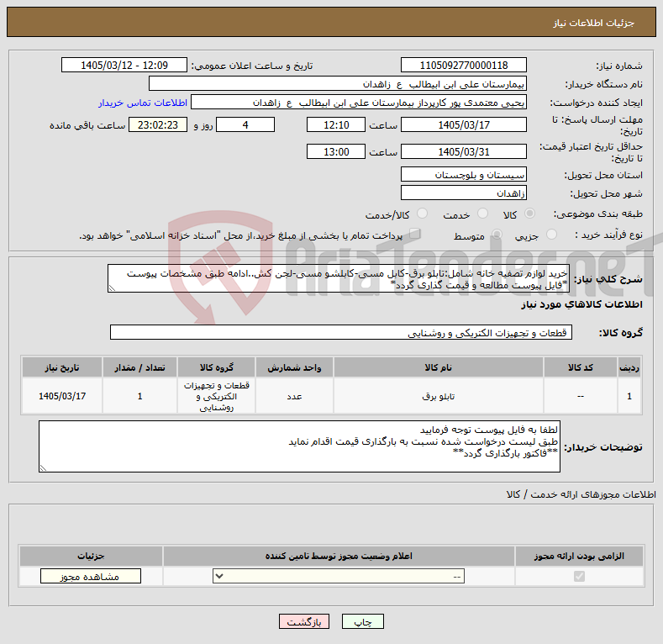Click the بازگشت back button
The width and height of the screenshot is (663, 644).
coord(304,621)
